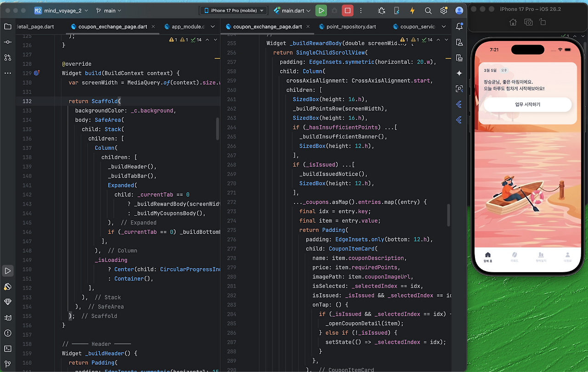Tap the bar-chart tab in the simulator app
This screenshot has height=372, width=588.
(541, 257)
